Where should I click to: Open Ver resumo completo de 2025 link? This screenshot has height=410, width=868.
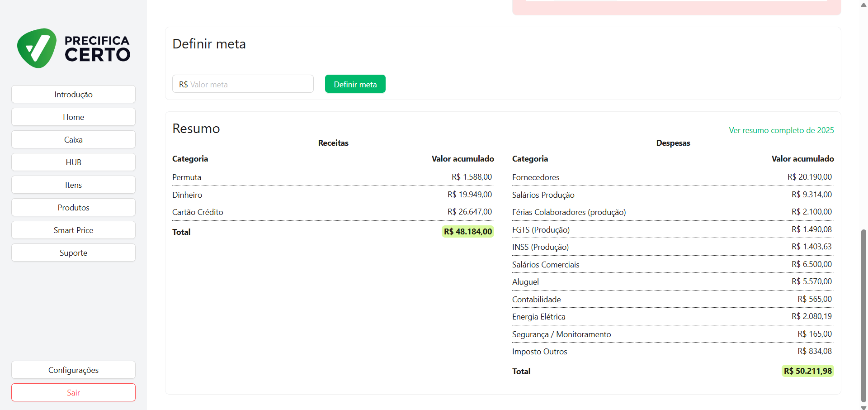[x=781, y=130]
